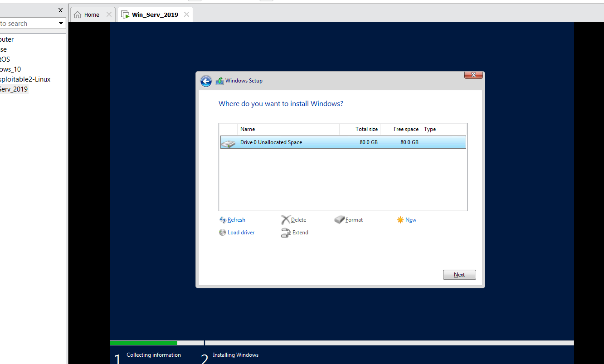Close the Windows Setup dialog
604x364 pixels.
pyautogui.click(x=473, y=75)
